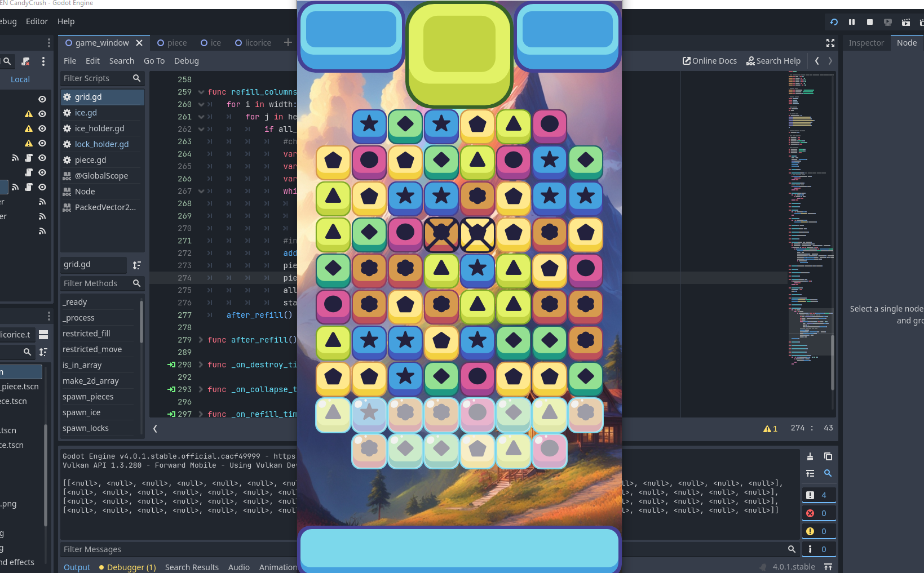Open the script editor File menu
Image resolution: width=924 pixels, height=573 pixels.
coord(70,61)
